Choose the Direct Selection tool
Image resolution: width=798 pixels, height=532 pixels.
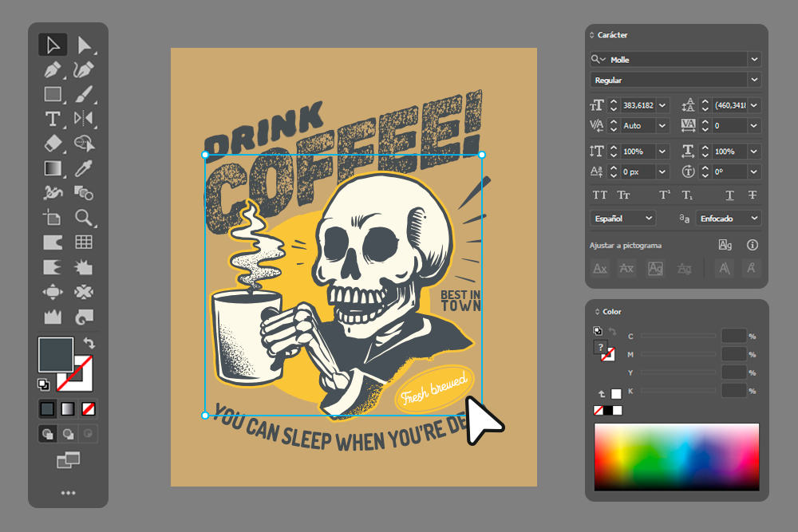(x=84, y=45)
